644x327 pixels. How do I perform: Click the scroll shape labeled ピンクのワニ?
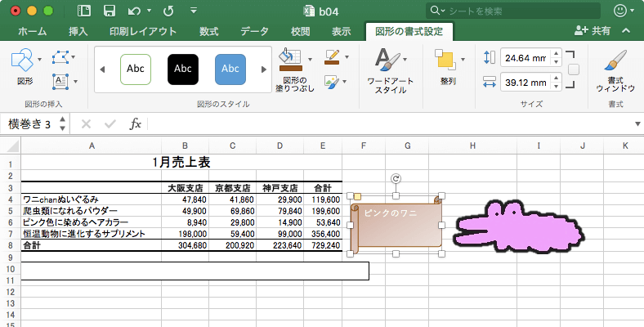click(x=396, y=225)
